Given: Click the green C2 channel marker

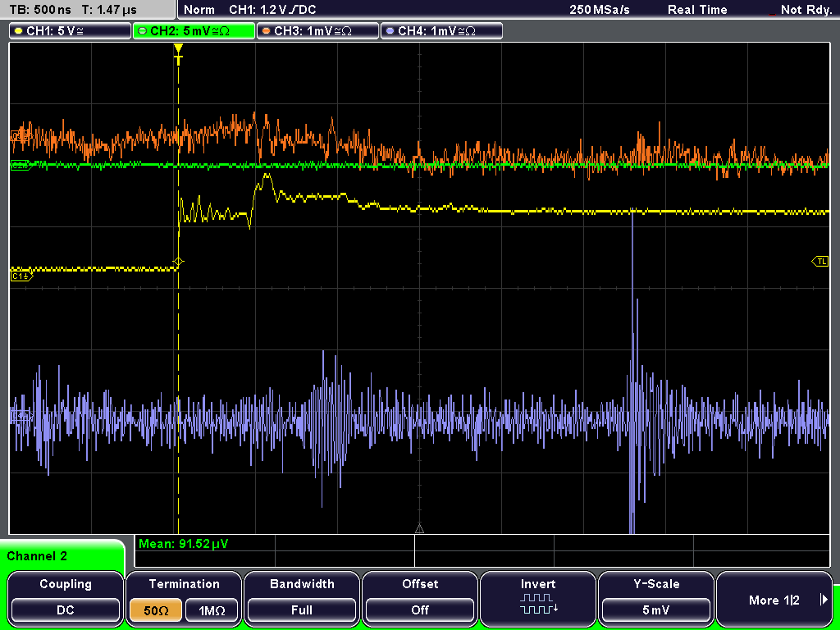Looking at the screenshot, I should [x=21, y=166].
